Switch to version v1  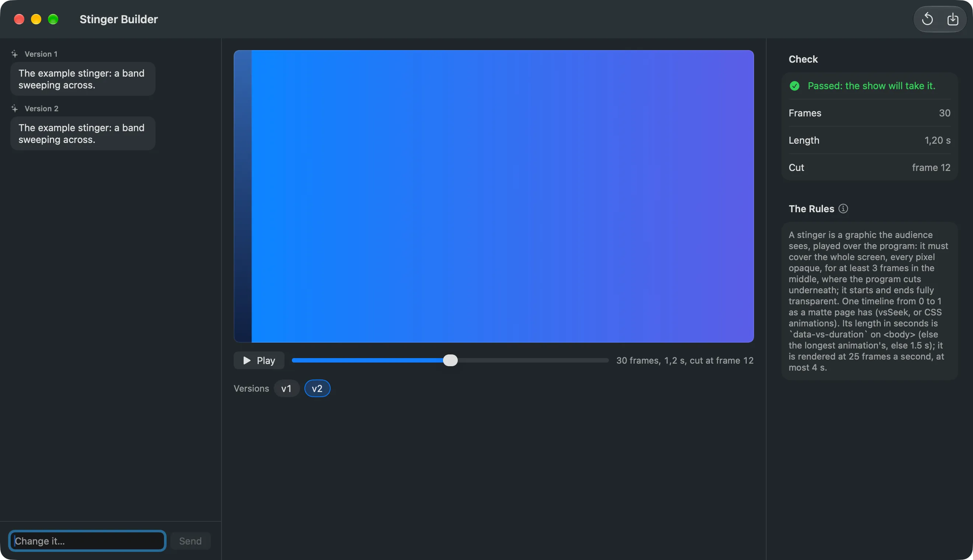tap(286, 388)
